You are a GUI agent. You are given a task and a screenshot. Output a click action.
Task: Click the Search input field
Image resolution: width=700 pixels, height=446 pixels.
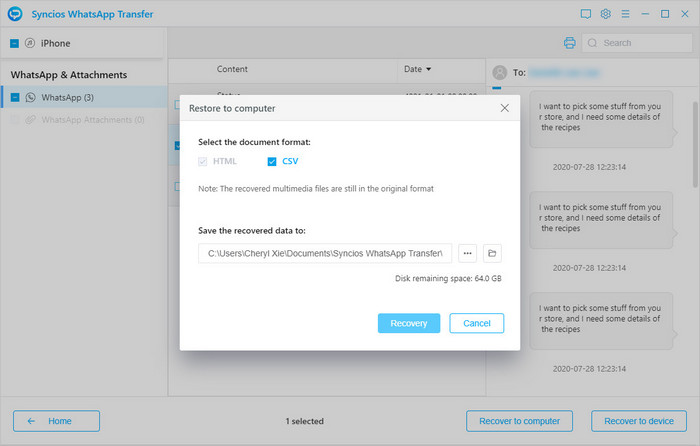[637, 43]
